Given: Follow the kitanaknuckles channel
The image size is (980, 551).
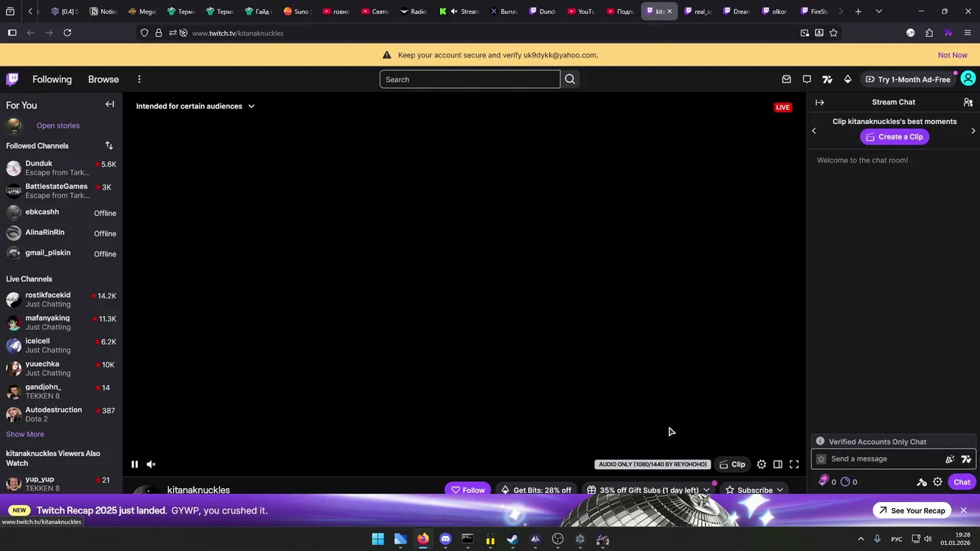Looking at the screenshot, I should (468, 490).
